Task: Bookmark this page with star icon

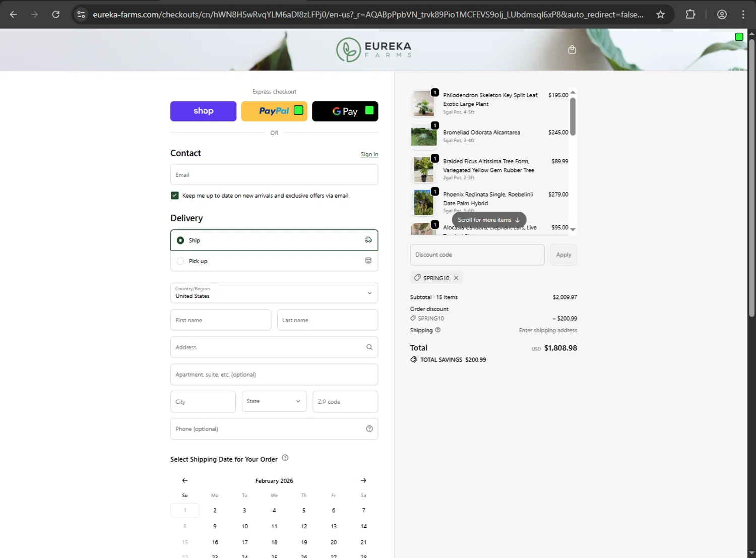Action: [x=660, y=15]
